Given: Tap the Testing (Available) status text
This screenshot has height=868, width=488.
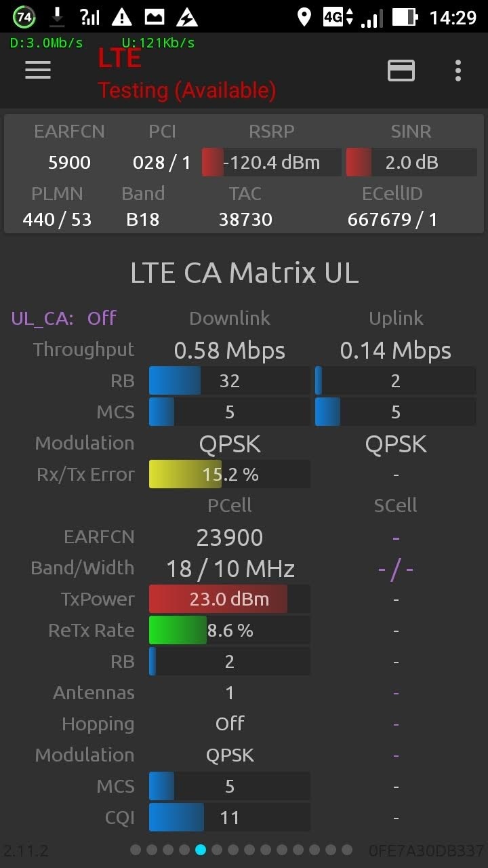Looking at the screenshot, I should [x=187, y=90].
